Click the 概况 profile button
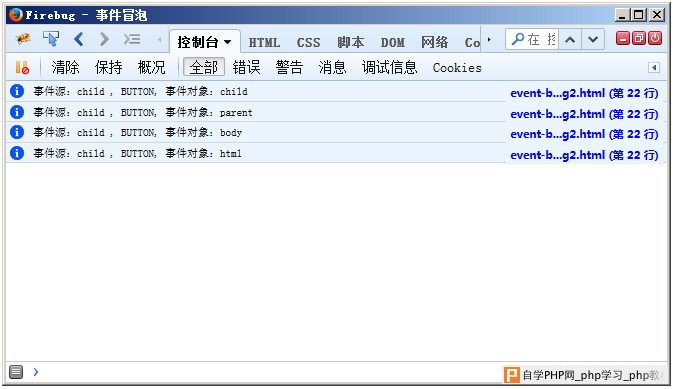The image size is (673, 389). pyautogui.click(x=152, y=67)
